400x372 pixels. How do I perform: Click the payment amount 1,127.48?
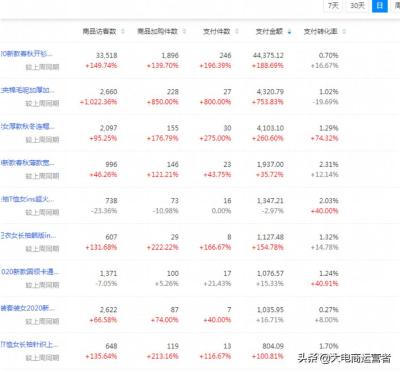pyautogui.click(x=270, y=237)
